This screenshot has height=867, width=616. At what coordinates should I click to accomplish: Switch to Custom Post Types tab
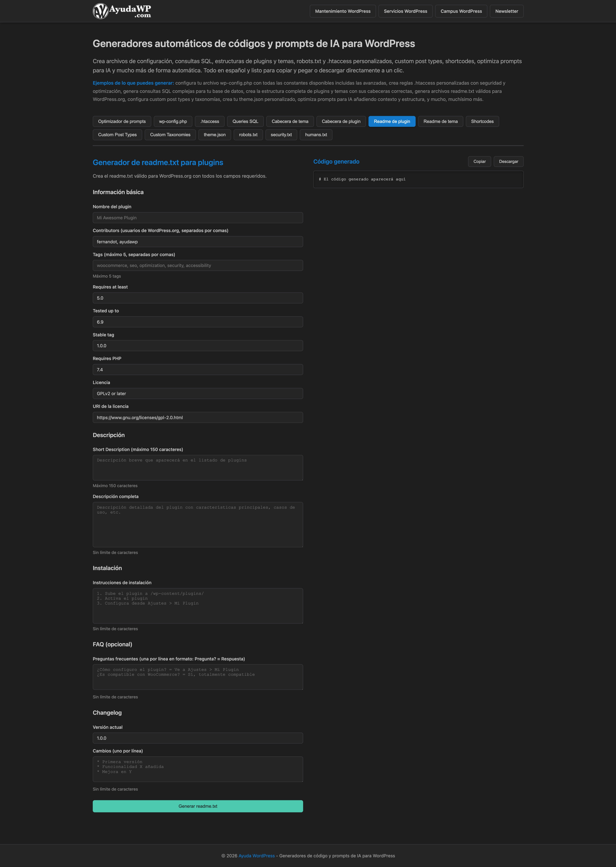coord(117,135)
